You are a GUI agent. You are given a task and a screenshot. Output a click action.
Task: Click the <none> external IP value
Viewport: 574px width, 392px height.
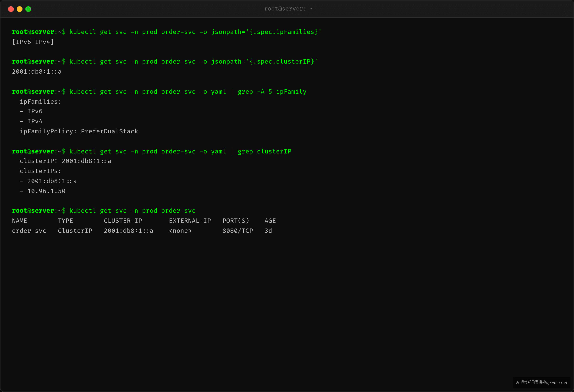180,231
